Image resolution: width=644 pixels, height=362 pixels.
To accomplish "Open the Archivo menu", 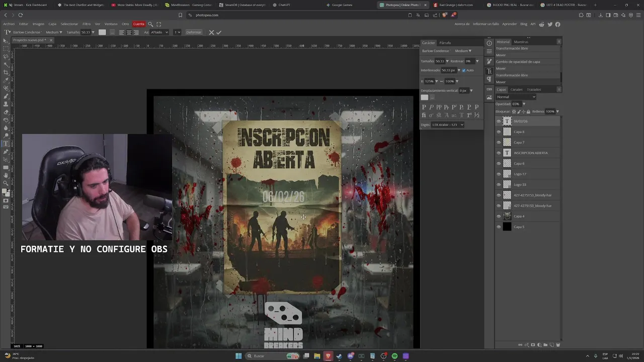I will tap(9, 24).
